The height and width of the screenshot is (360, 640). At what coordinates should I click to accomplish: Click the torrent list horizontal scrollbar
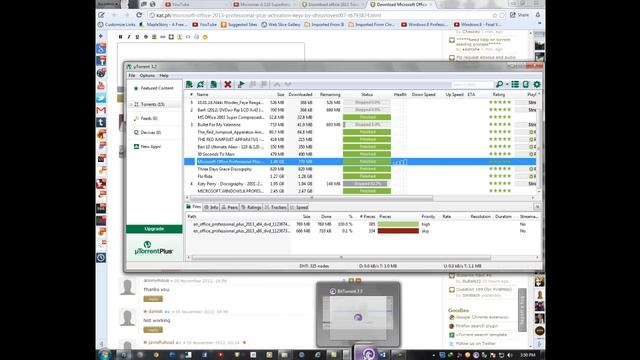312,198
